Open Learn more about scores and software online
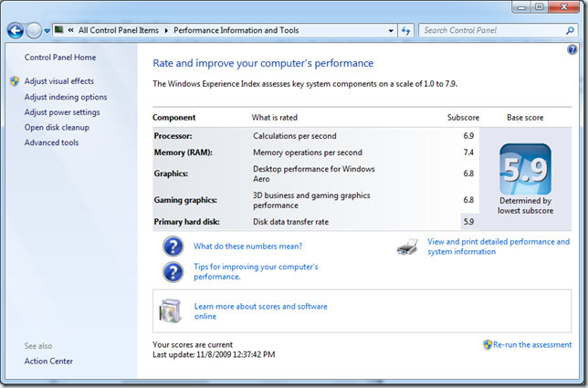The width and height of the screenshot is (588, 388). point(260,311)
